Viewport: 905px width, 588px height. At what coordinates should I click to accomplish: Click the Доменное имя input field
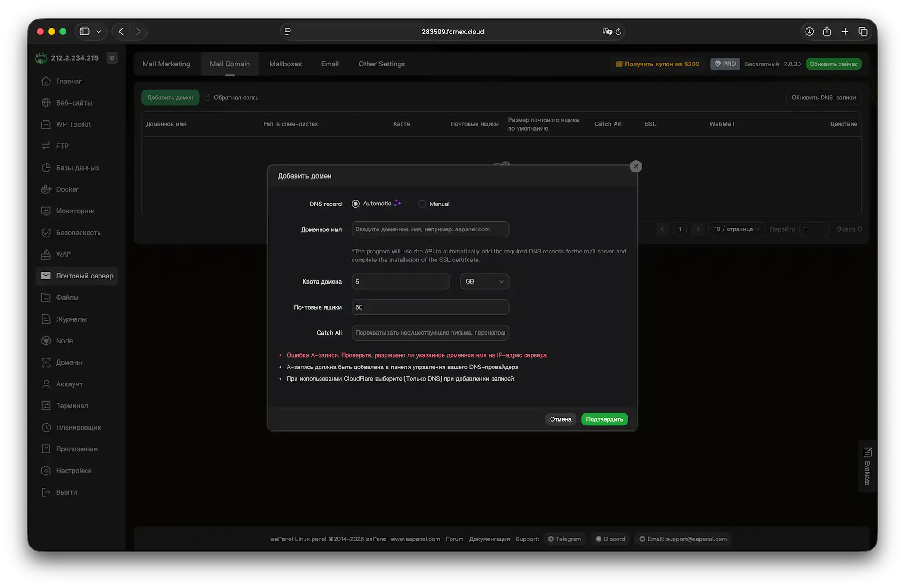[430, 229]
